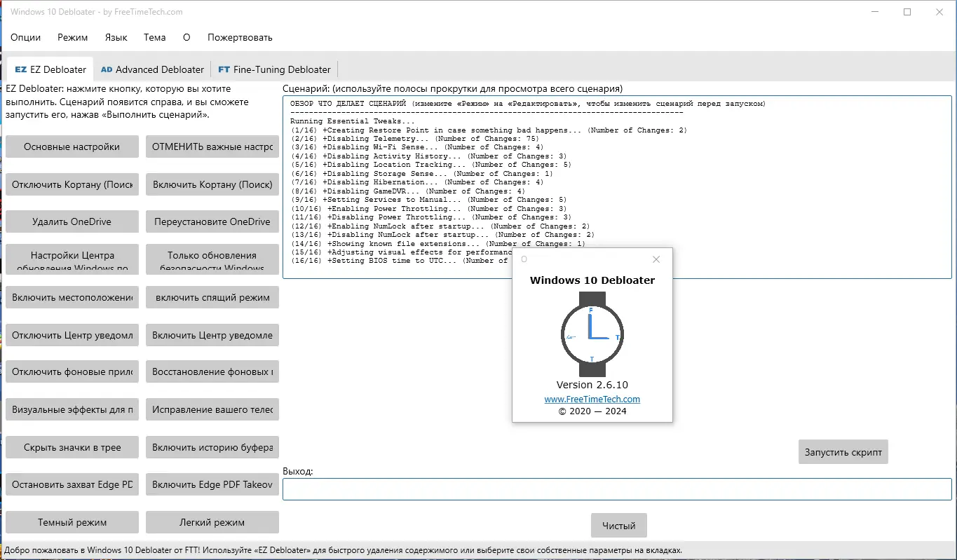Click the Исправление вашего button

click(x=212, y=409)
